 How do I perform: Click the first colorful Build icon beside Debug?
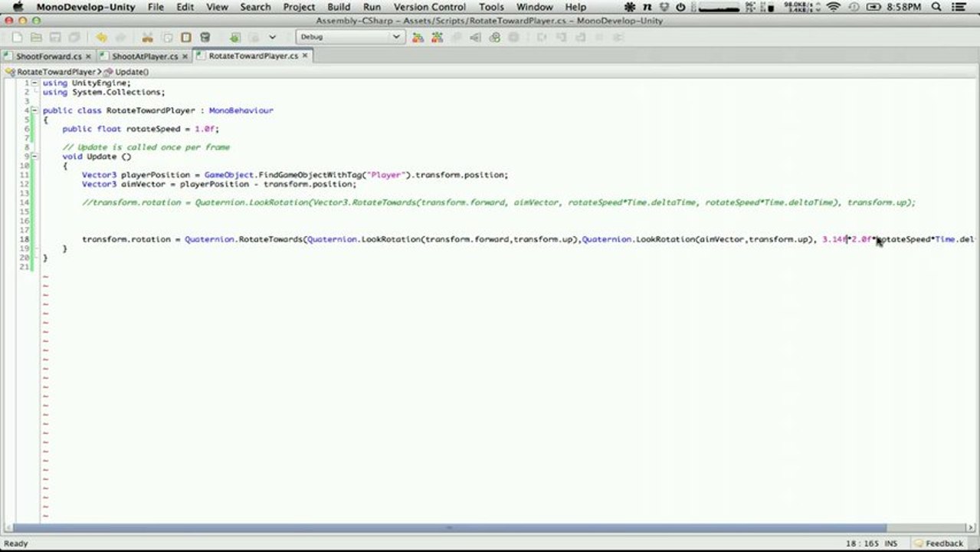[x=418, y=37]
